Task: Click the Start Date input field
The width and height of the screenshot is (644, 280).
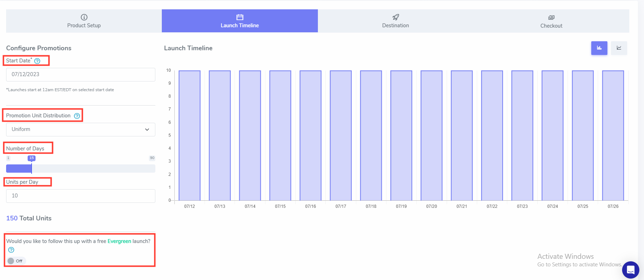Action: pyautogui.click(x=80, y=75)
